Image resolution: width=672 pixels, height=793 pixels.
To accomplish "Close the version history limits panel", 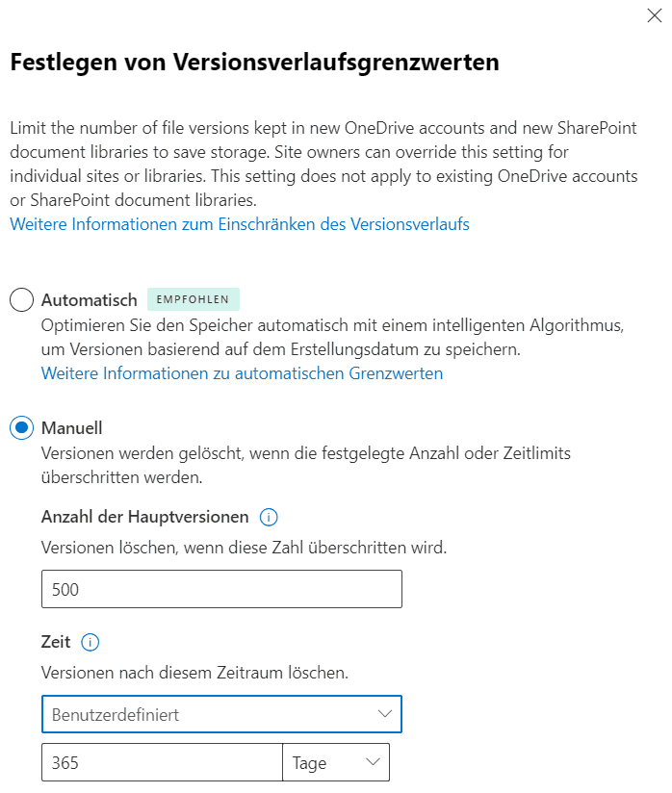I will click(655, 15).
